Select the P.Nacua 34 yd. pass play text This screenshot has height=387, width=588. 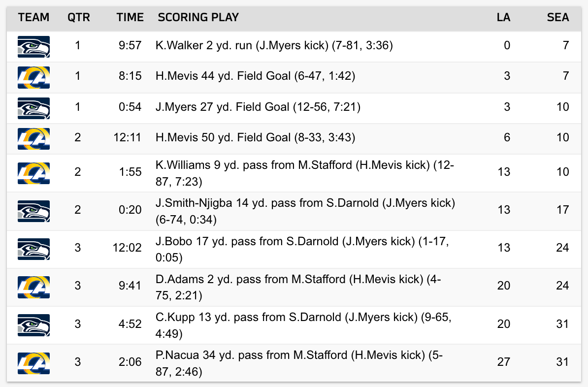tap(299, 363)
